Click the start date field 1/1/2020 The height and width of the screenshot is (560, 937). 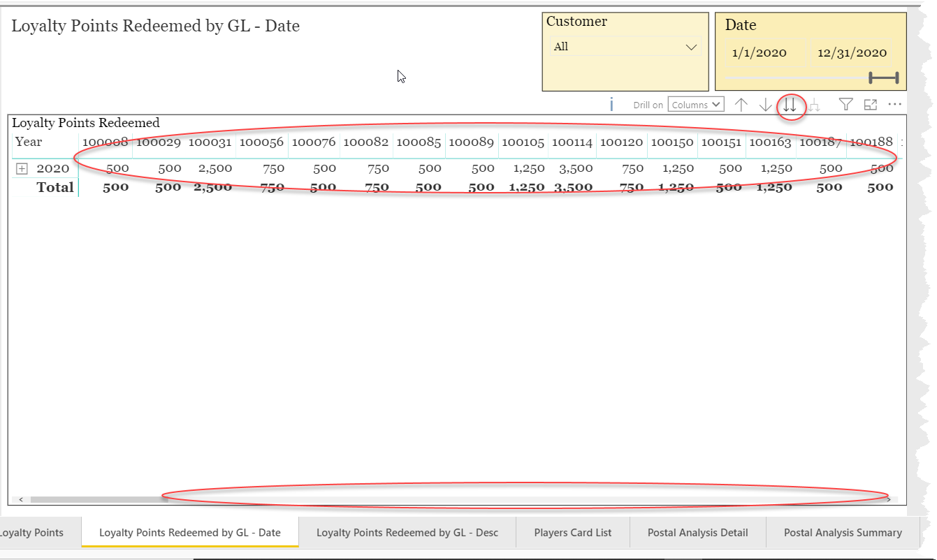pyautogui.click(x=760, y=52)
